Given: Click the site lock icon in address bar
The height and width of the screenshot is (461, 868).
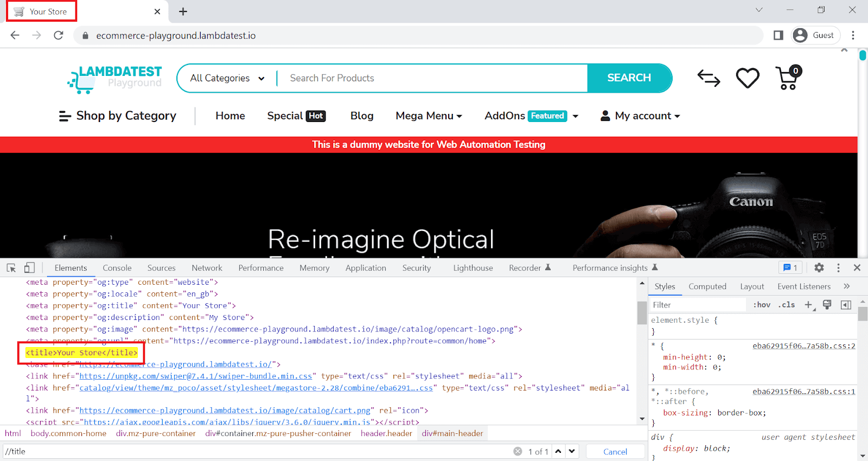Looking at the screenshot, I should click(x=85, y=36).
